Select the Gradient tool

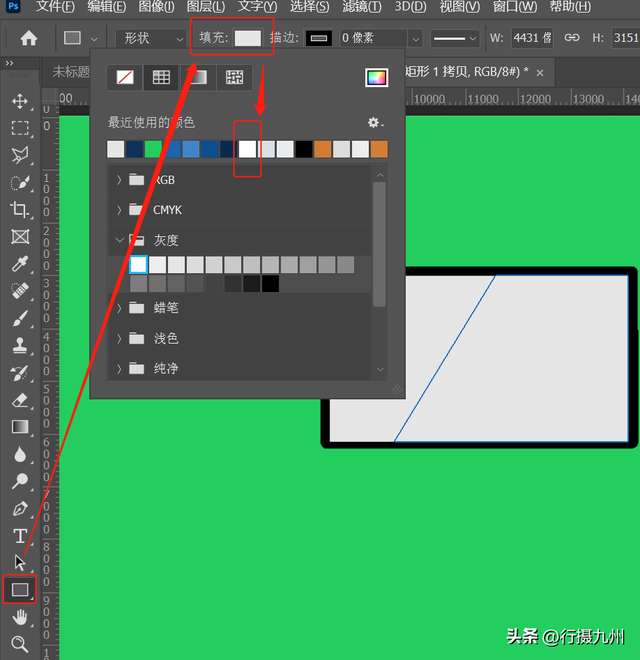click(x=20, y=427)
